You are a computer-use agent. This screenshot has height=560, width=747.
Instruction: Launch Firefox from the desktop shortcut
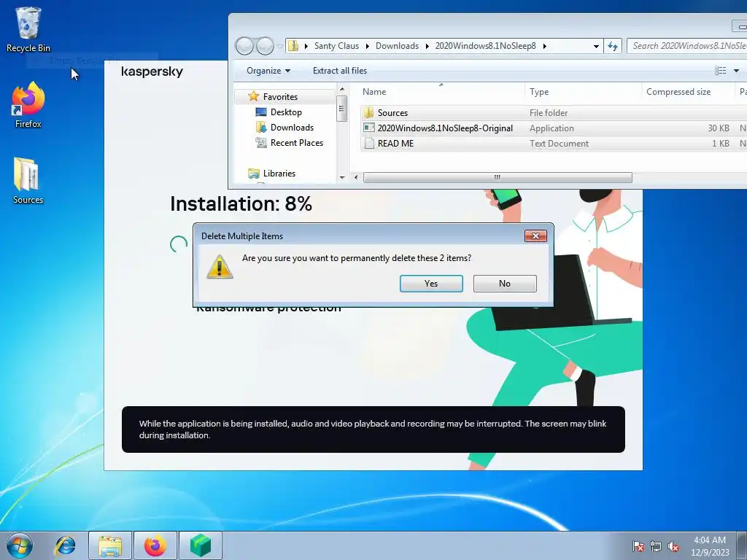pyautogui.click(x=28, y=105)
